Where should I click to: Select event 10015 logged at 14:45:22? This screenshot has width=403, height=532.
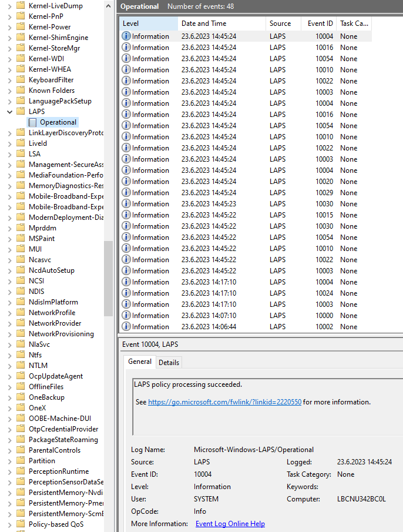[246, 215]
